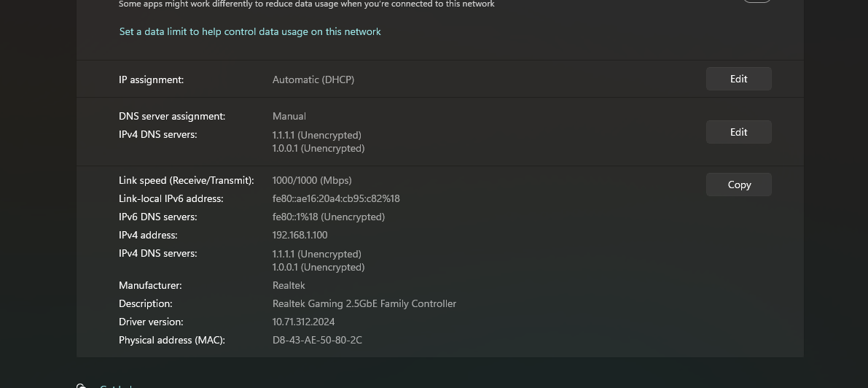Click the Automatic (DHCP) value text
The height and width of the screenshot is (388, 868).
[313, 79]
